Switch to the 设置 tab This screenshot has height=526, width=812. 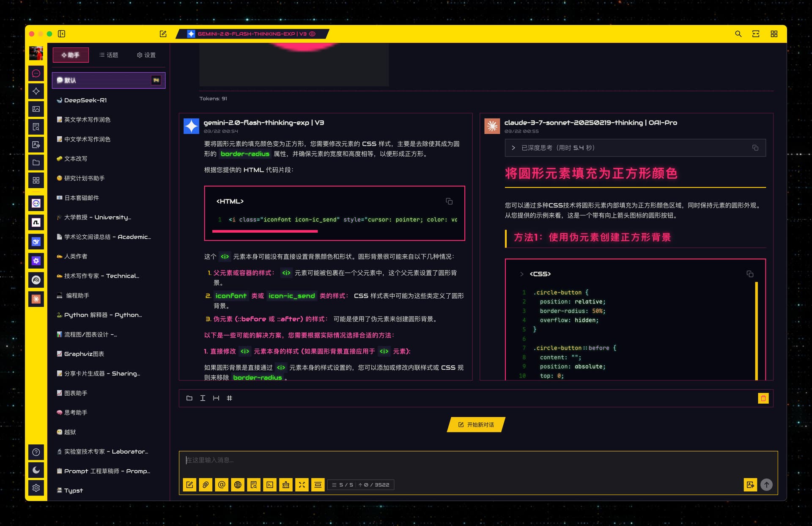click(x=146, y=55)
